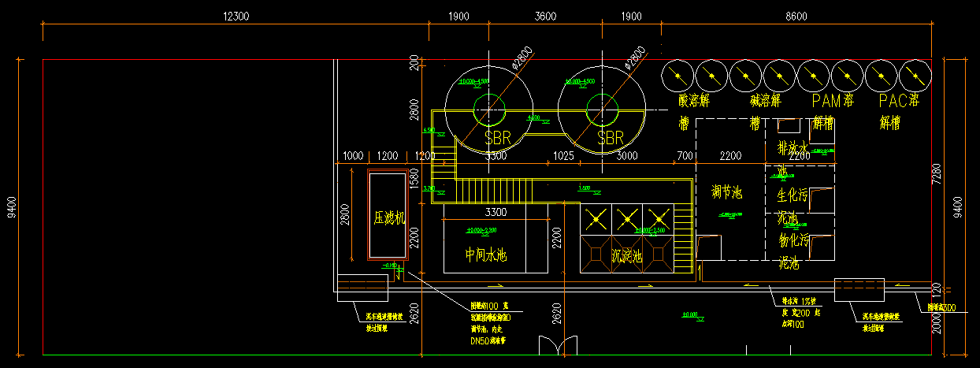Click the 压滤机 filter press label
The width and height of the screenshot is (980, 368).
pos(389,217)
